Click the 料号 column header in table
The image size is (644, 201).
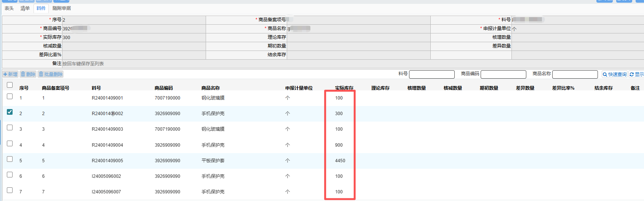coord(96,88)
